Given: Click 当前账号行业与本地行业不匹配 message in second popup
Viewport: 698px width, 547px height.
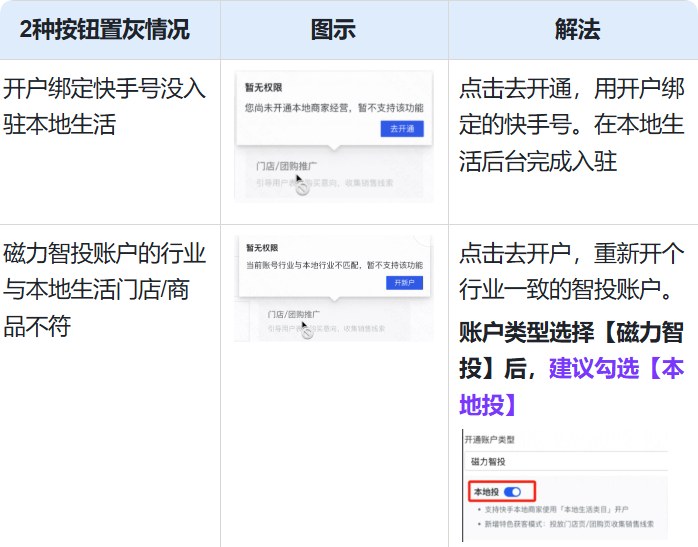Looking at the screenshot, I should pyautogui.click(x=334, y=265).
